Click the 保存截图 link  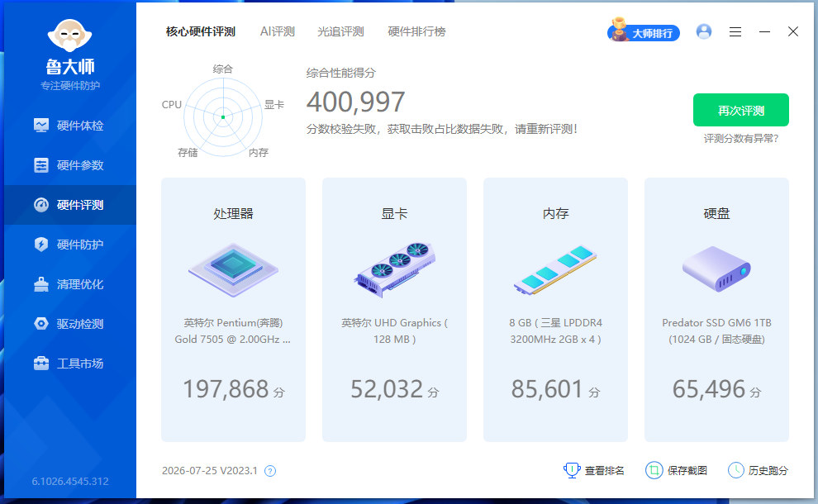[x=687, y=471]
